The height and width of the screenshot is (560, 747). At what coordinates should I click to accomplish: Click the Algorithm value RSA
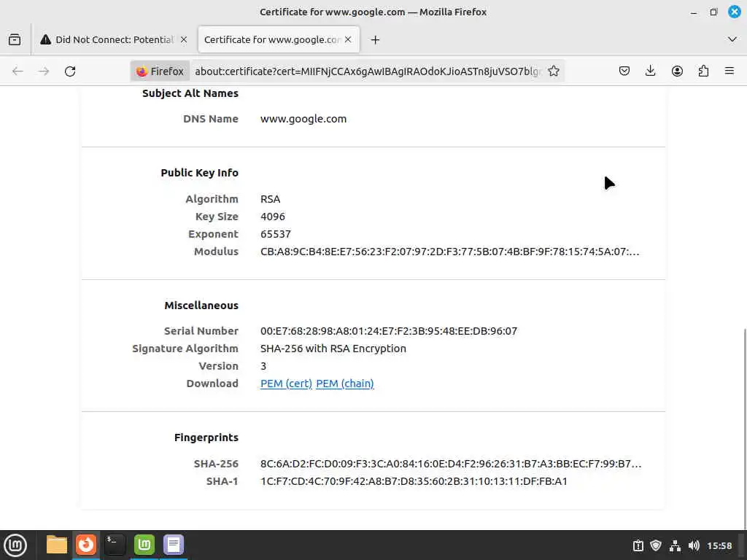pos(270,199)
